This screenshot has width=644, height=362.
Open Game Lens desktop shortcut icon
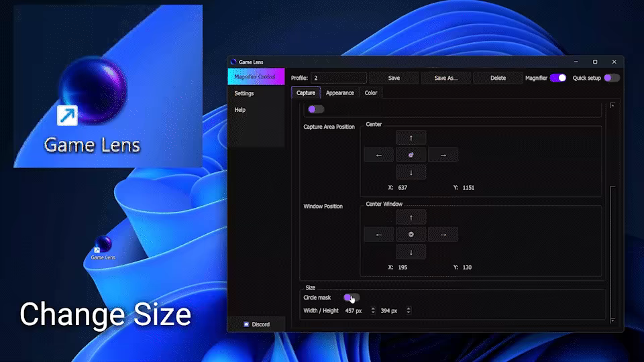coord(103,247)
